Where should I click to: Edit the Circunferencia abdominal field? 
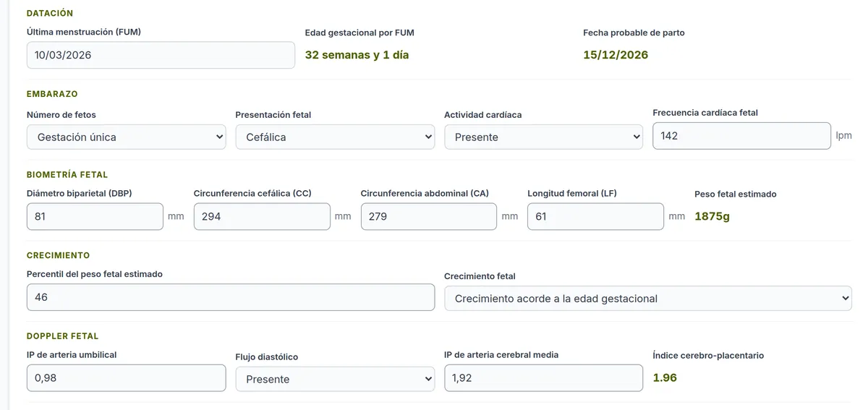pos(429,216)
